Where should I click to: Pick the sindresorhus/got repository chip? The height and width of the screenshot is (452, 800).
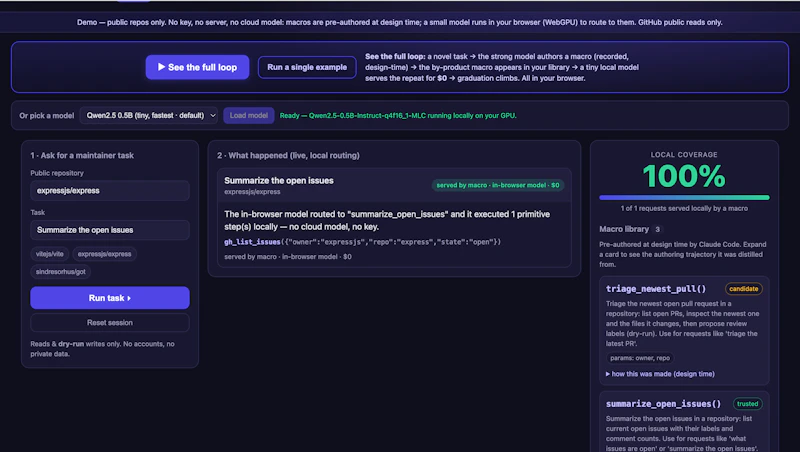[61, 271]
